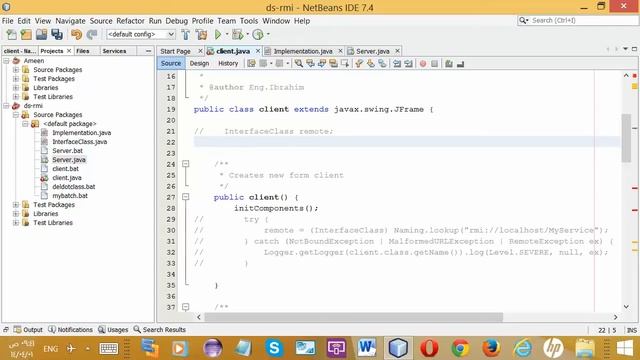Click Find Next Occurrence icon
The image size is (640, 360).
tap(322, 64)
